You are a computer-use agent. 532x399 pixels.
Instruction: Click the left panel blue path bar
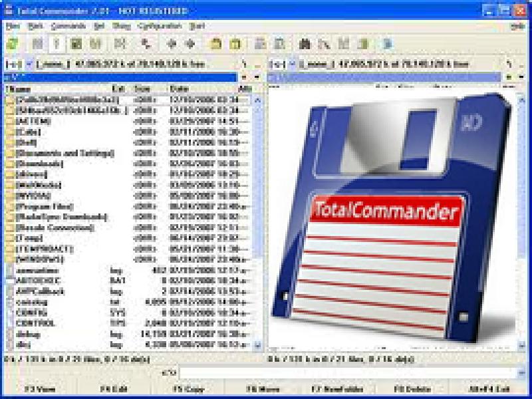(120, 77)
